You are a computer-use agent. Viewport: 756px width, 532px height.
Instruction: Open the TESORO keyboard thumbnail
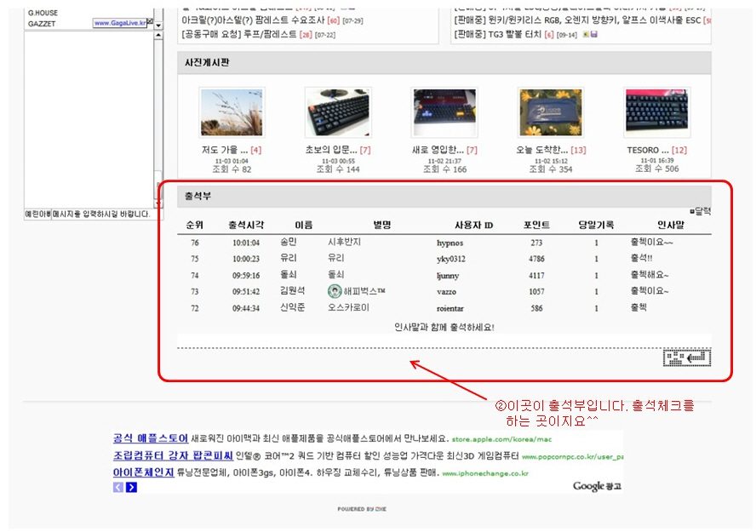[x=657, y=112]
